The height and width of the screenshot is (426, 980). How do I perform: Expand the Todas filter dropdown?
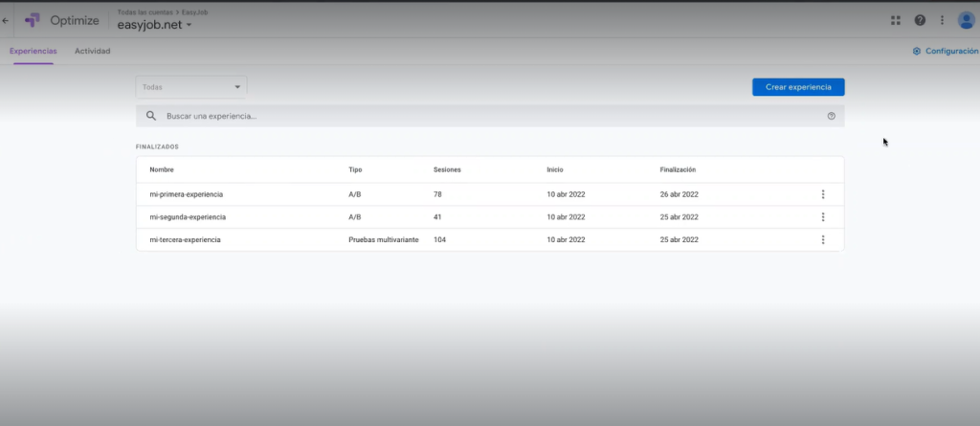[x=191, y=87]
